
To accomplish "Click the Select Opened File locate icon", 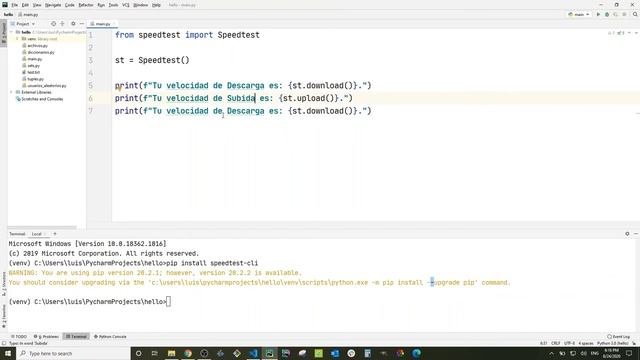I will (53, 24).
